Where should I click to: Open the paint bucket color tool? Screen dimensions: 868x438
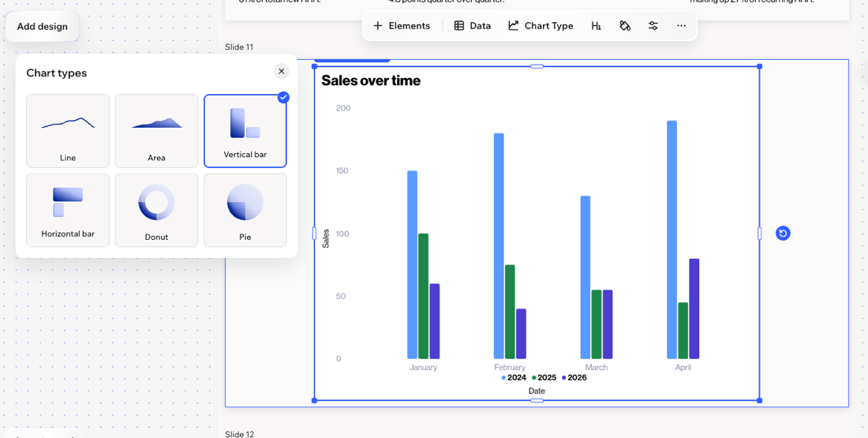pyautogui.click(x=625, y=25)
